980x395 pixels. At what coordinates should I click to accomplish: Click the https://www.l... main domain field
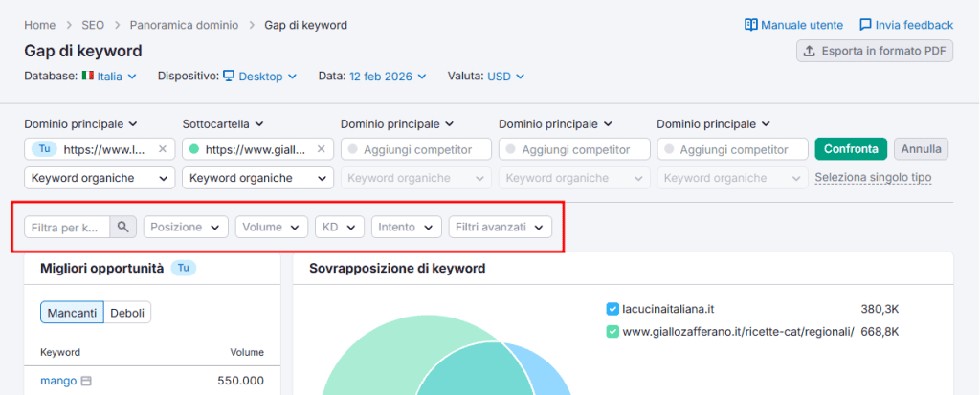click(x=100, y=149)
